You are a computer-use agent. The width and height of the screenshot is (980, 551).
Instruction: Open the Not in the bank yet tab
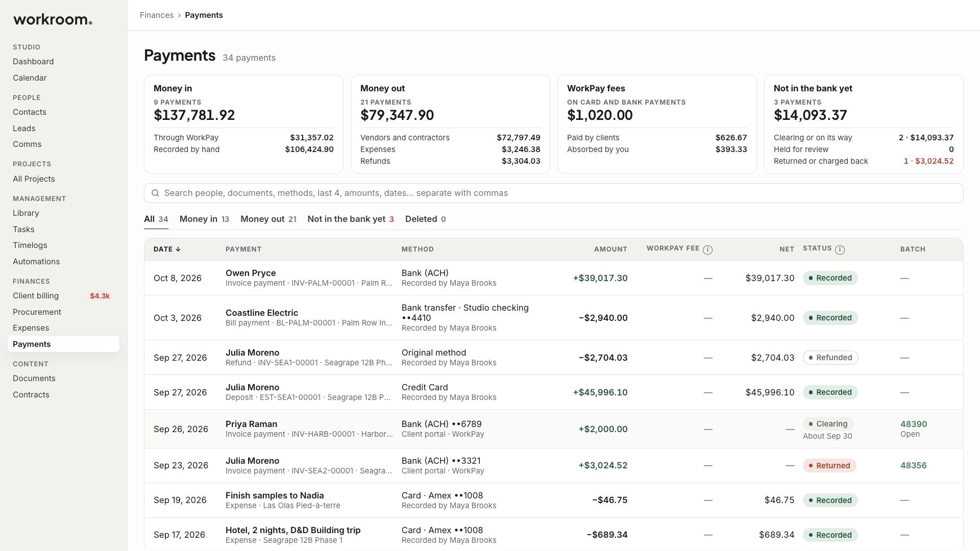point(351,219)
